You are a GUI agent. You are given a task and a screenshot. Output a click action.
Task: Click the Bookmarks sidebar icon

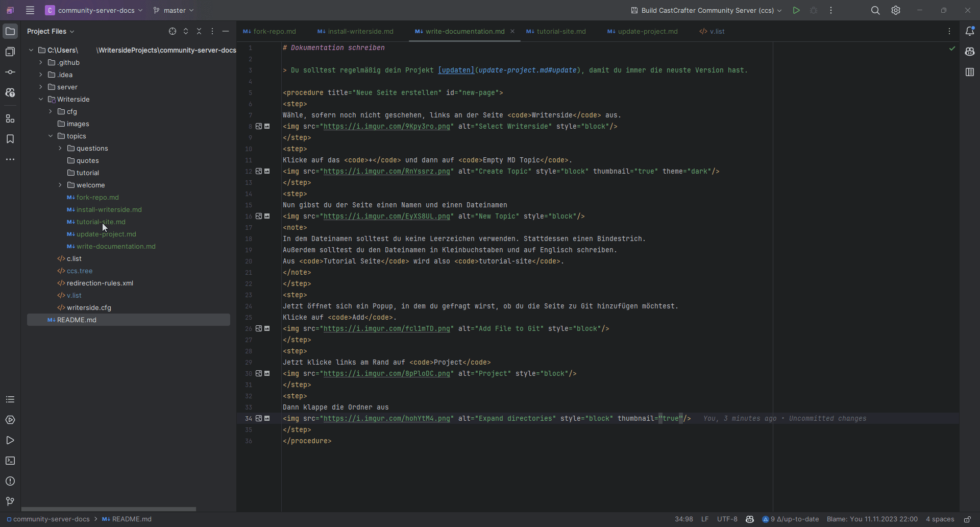[x=10, y=139]
